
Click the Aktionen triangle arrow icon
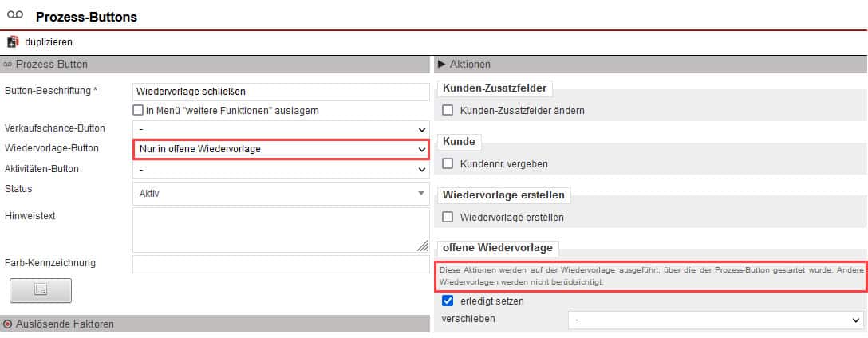pyautogui.click(x=442, y=64)
